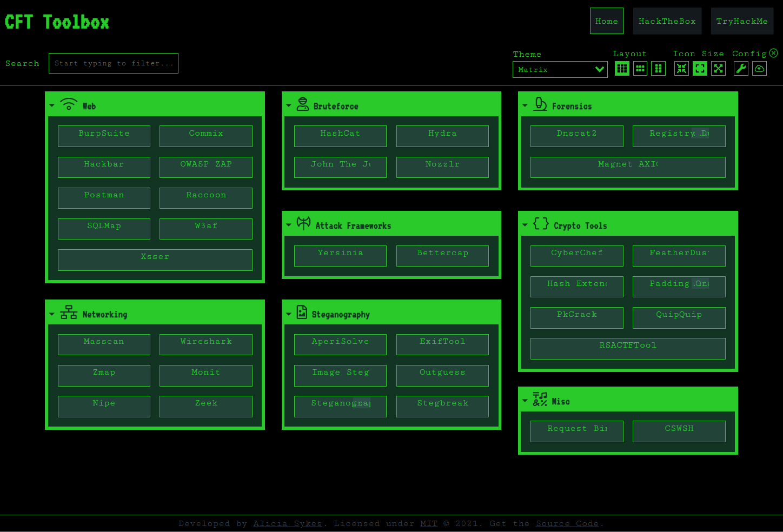Focus the search filter input field
The width and height of the screenshot is (783, 532).
click(x=114, y=63)
